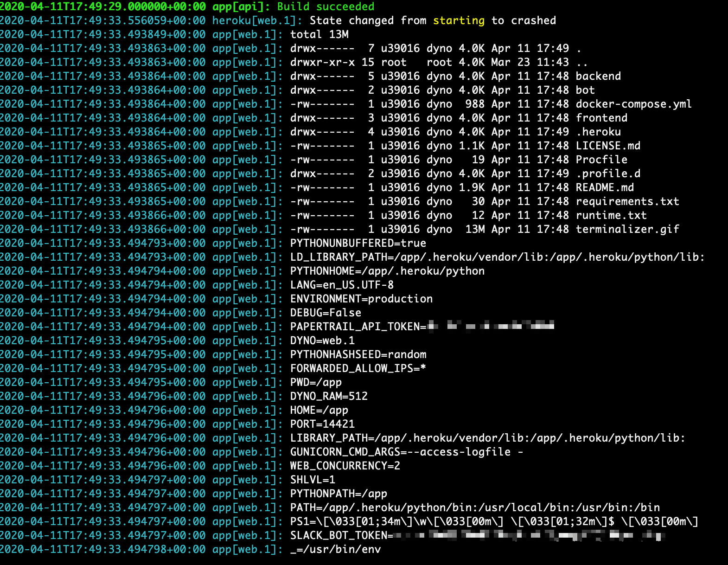Click the 'PWD=/app' line
728x565 pixels.
click(316, 382)
